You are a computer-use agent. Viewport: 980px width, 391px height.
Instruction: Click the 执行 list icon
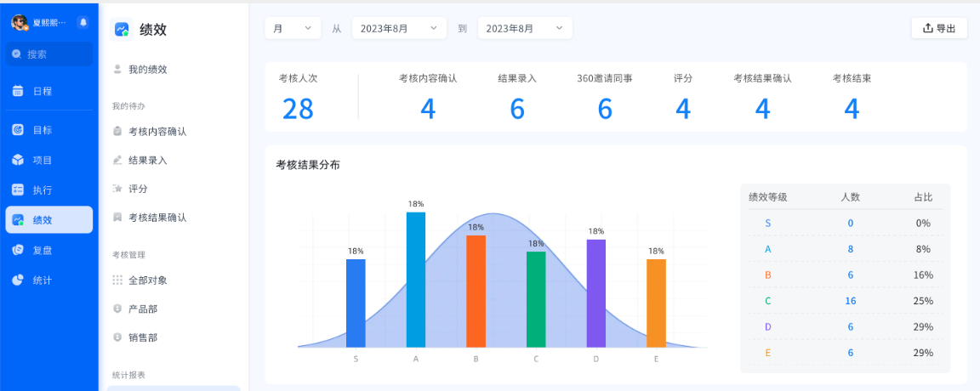point(18,190)
